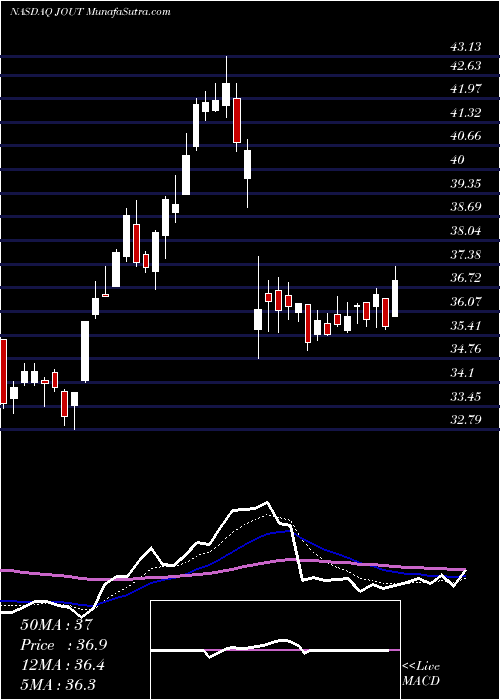Select the 38.04 price axis label
Viewport: 500px width, 700px height.
point(465,231)
